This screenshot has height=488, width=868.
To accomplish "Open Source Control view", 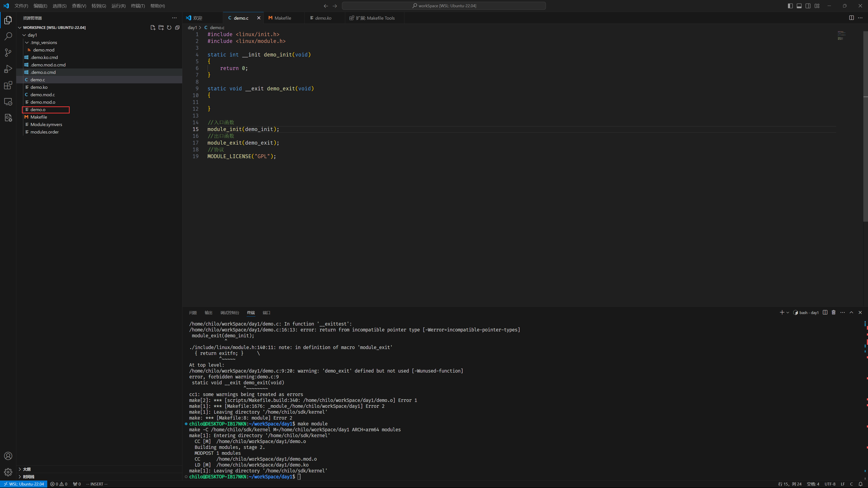I will point(8,53).
